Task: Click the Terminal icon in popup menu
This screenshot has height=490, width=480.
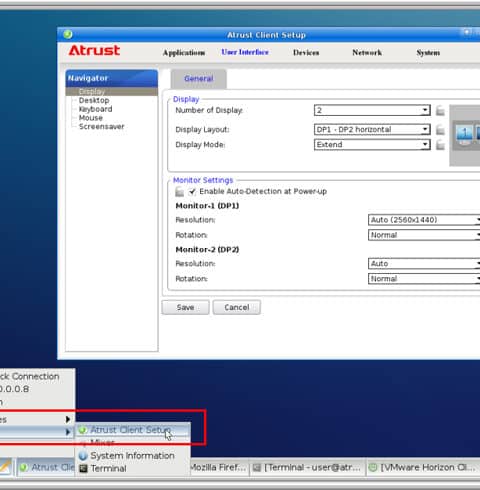Action: click(x=83, y=468)
